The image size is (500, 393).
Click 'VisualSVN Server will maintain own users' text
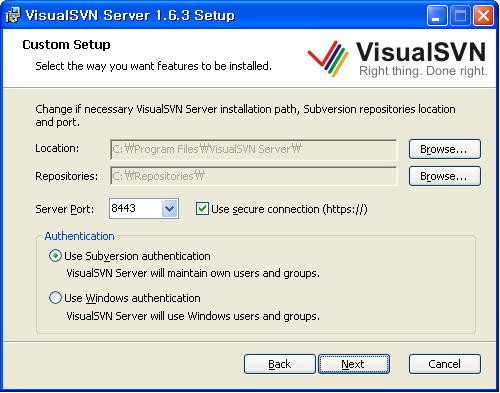[193, 273]
